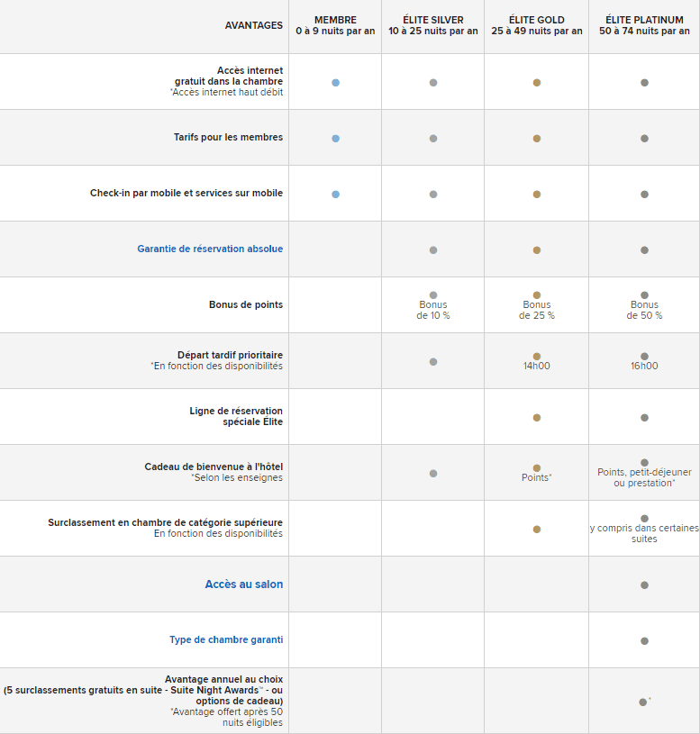Click the Platinum Bonus de 50 % text
Viewport: 700px width, 734px height.
(x=644, y=311)
